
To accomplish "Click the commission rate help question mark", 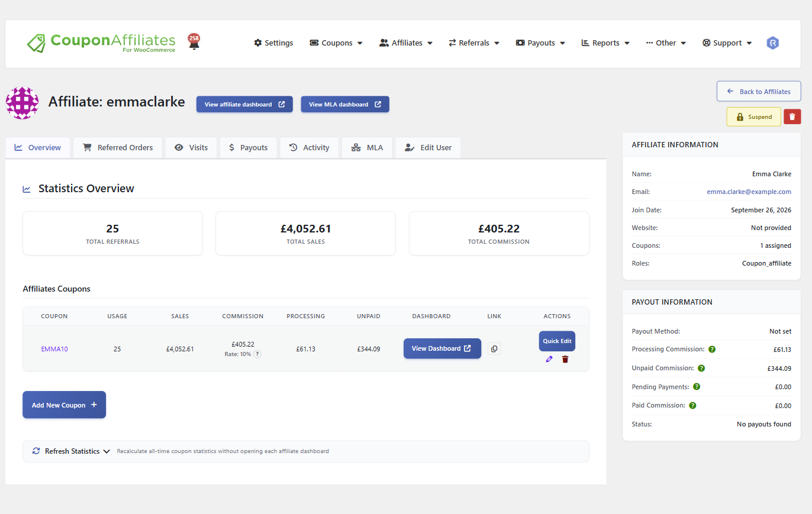I will coord(257,354).
